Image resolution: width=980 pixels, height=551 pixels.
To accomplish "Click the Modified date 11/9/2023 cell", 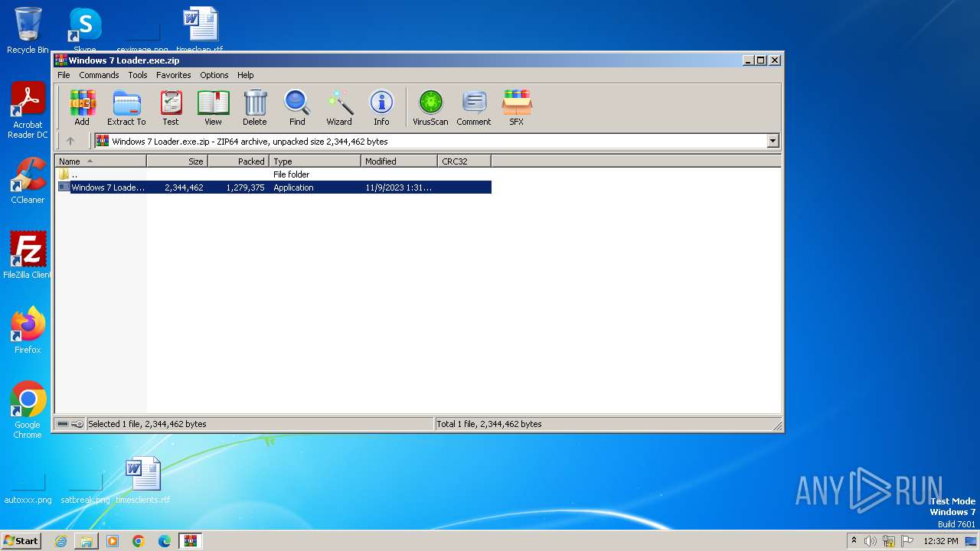I will (x=398, y=187).
